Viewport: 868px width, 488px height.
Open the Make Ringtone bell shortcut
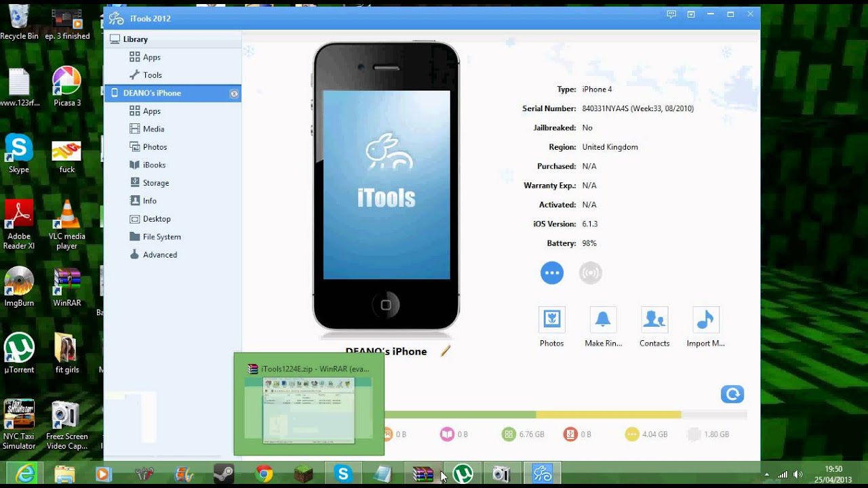tap(603, 319)
